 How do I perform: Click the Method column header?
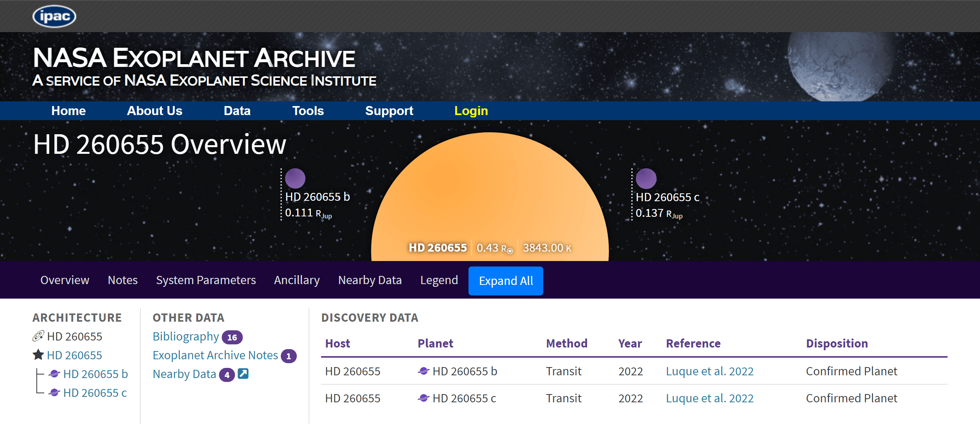[567, 343]
